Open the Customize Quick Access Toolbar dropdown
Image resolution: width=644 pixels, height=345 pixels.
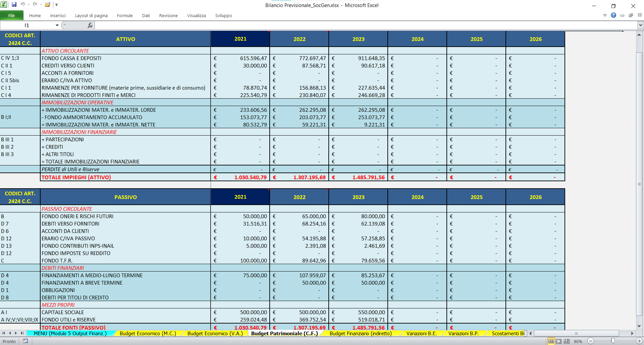coord(57,5)
